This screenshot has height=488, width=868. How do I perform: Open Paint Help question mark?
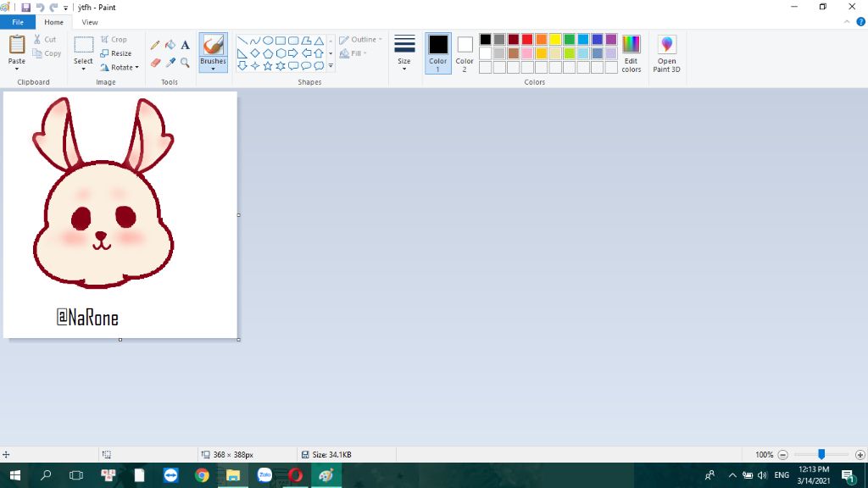861,22
